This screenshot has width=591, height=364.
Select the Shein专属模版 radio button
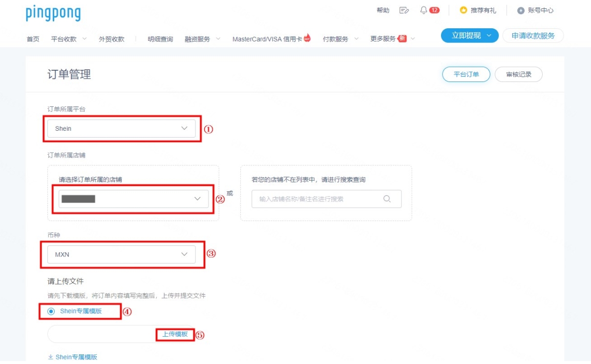coord(51,311)
